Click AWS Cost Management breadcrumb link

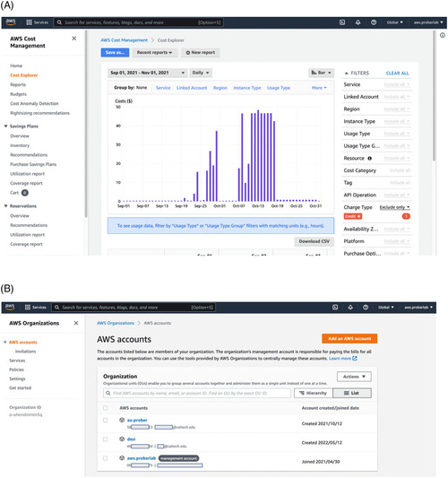pos(124,40)
